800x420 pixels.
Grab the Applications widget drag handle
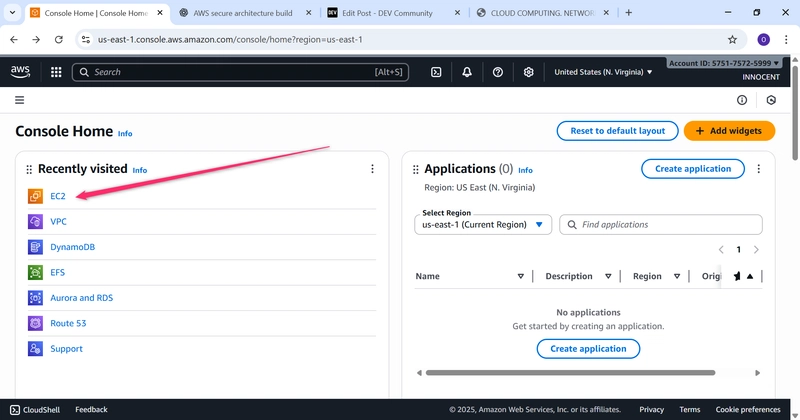coord(415,169)
